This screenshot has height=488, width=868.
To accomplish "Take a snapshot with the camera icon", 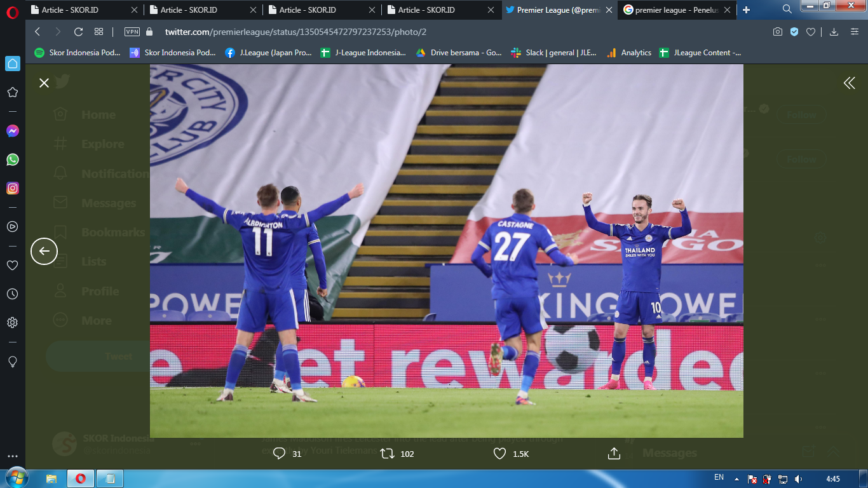I will click(777, 32).
